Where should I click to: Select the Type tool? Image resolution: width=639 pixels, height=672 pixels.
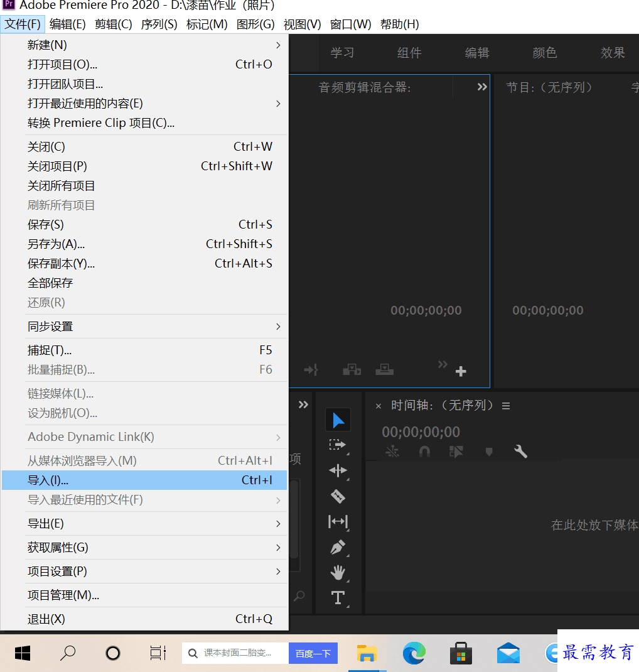pyautogui.click(x=338, y=597)
